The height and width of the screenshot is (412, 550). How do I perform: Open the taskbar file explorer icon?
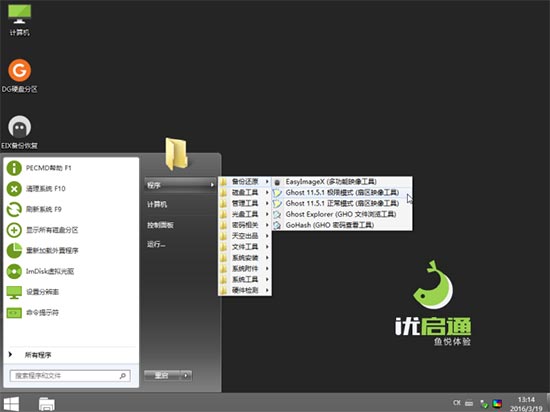[47, 404]
